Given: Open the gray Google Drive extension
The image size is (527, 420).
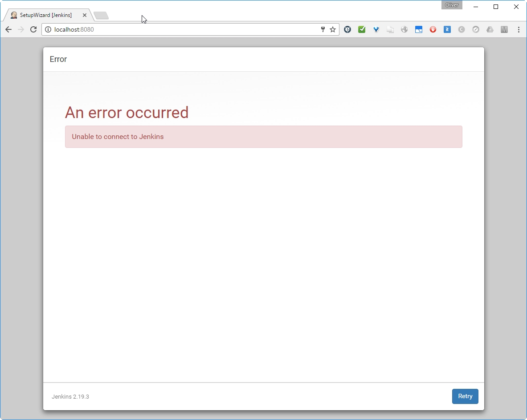Looking at the screenshot, I should [x=490, y=29].
